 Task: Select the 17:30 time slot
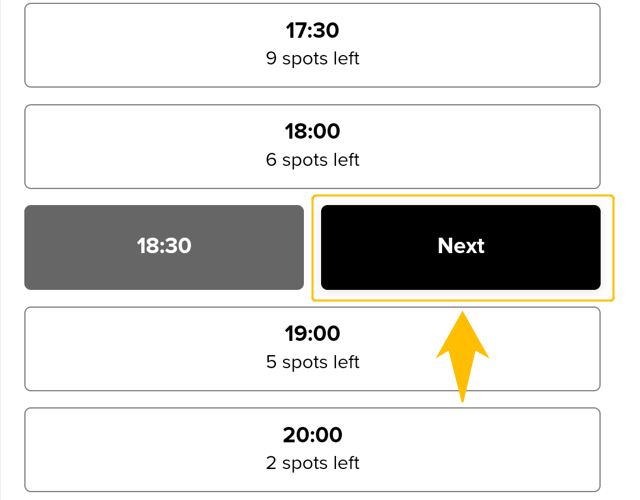click(312, 45)
